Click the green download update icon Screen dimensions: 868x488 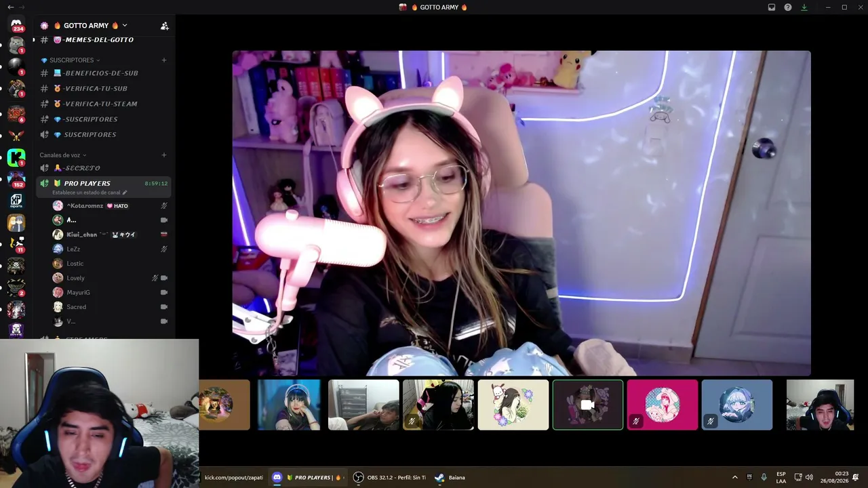(x=804, y=7)
